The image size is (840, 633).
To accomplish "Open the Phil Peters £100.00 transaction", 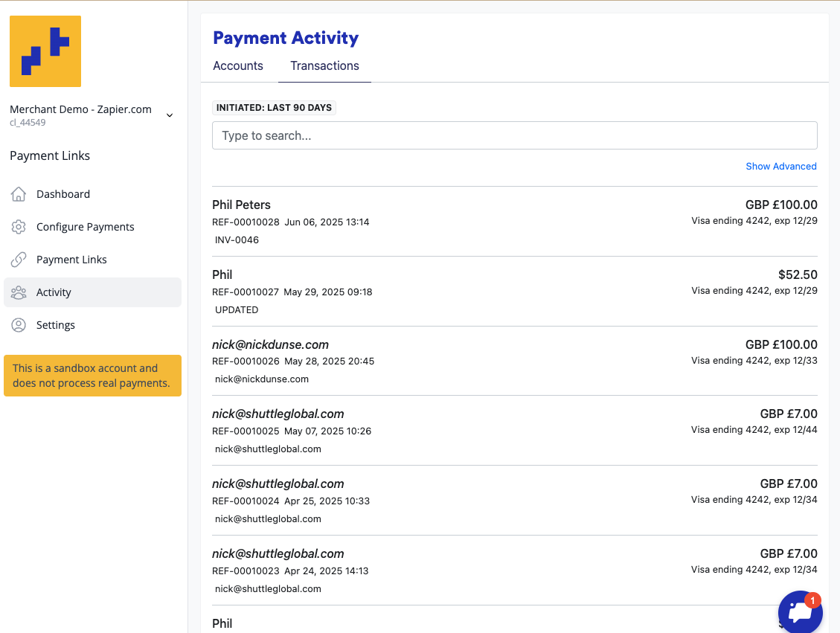I will coord(514,221).
